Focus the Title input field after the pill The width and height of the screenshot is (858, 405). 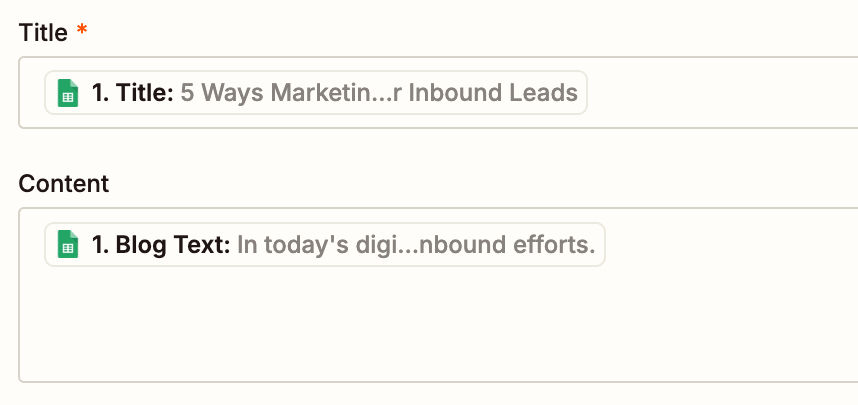click(711, 92)
